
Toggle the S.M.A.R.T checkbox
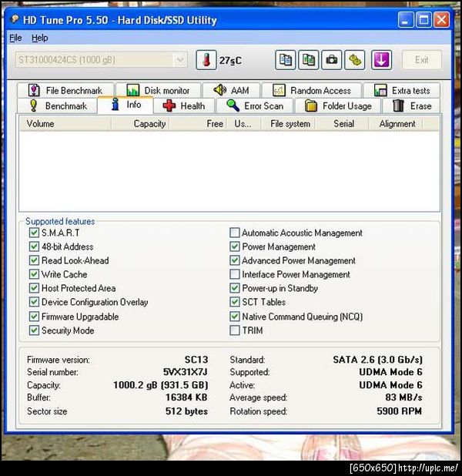point(34,233)
